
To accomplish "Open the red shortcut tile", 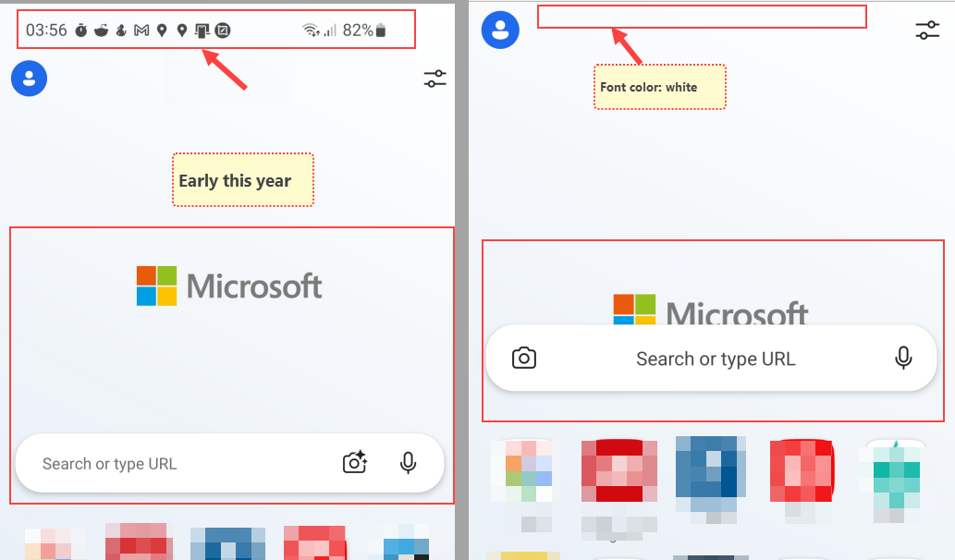I will [618, 471].
